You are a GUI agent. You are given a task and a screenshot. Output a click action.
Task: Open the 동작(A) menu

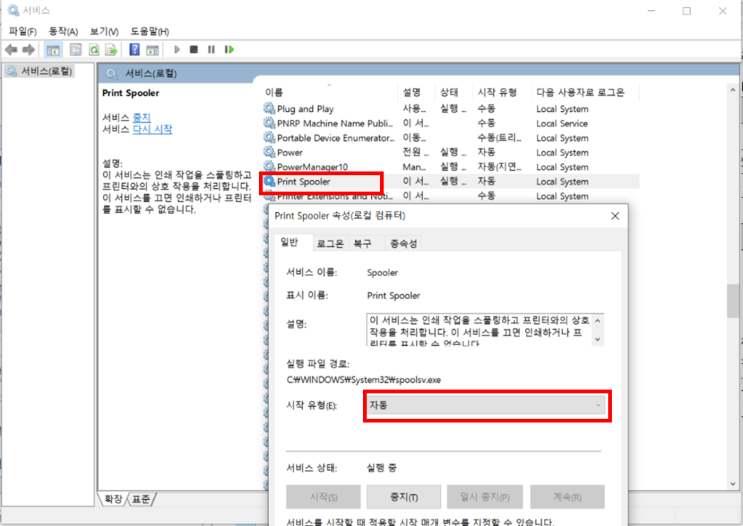(63, 31)
